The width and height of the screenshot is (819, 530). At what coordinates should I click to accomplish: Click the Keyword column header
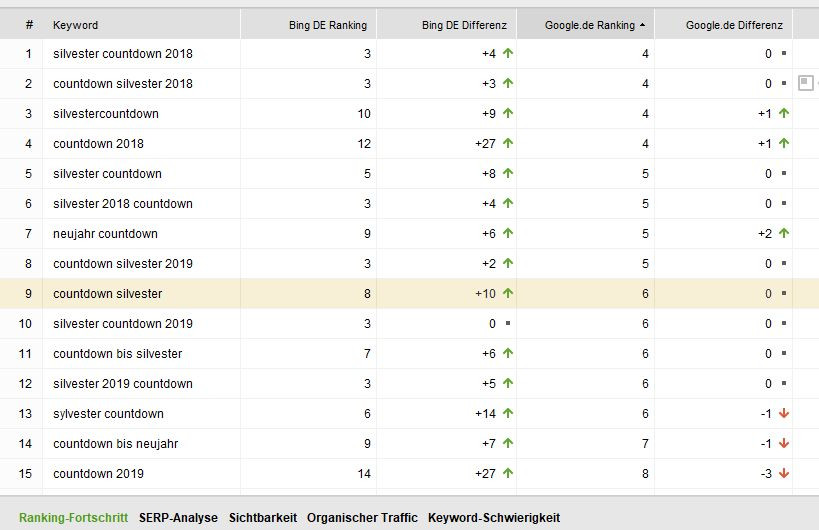click(x=75, y=25)
